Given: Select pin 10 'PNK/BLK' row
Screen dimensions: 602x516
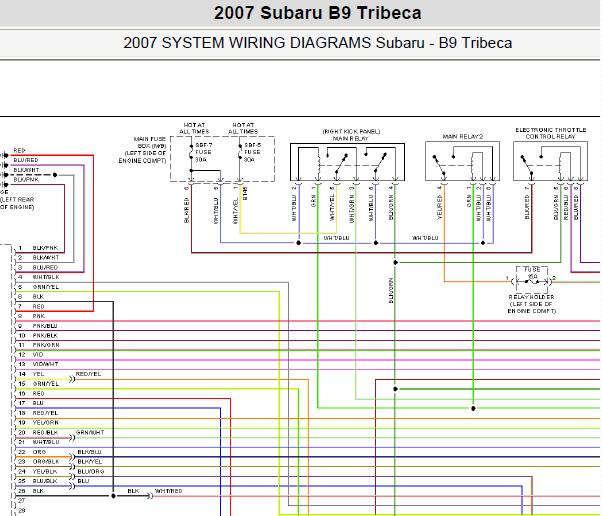Looking at the screenshot, I should click(38, 335).
